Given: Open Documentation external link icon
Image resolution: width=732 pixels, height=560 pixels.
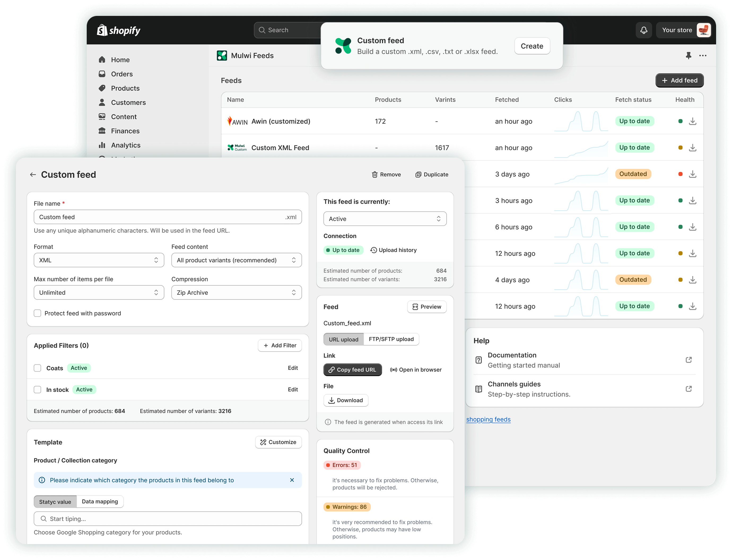Looking at the screenshot, I should click(688, 360).
